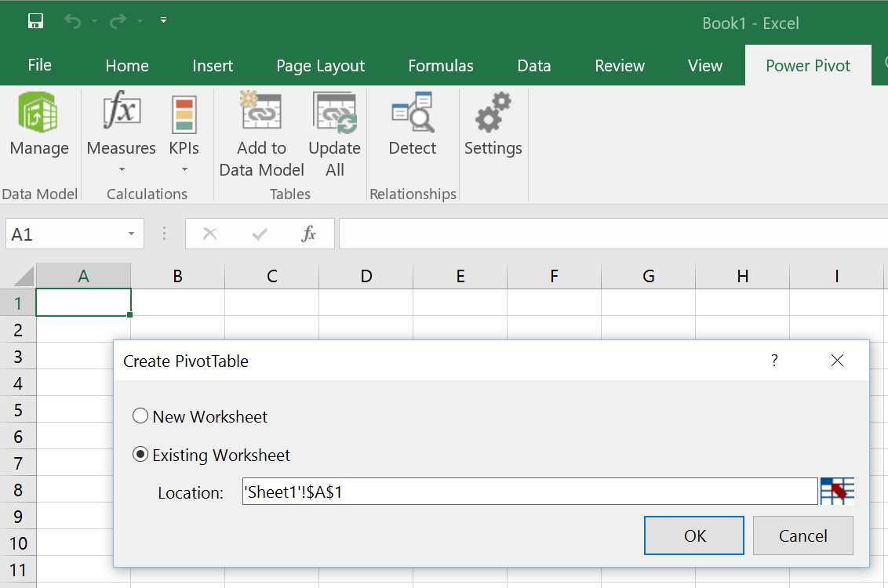Click the Save icon on Quick Access Toolbar

click(x=35, y=20)
